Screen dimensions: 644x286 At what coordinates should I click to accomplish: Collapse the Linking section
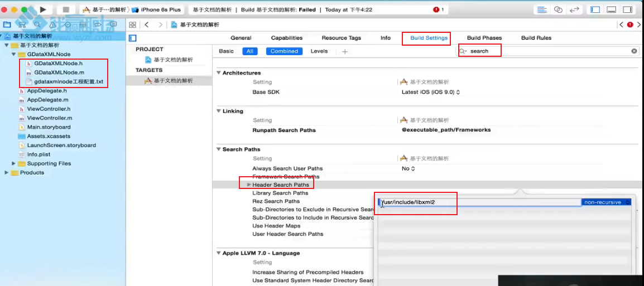219,111
